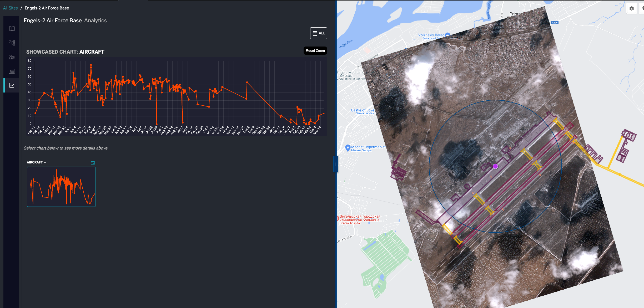This screenshot has width=644, height=308.
Task: Expand the small Aircraft chart icon
Action: [93, 163]
